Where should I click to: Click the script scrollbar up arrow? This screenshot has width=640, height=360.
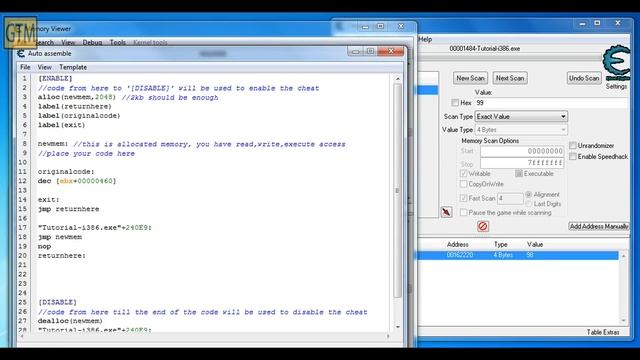click(x=398, y=79)
